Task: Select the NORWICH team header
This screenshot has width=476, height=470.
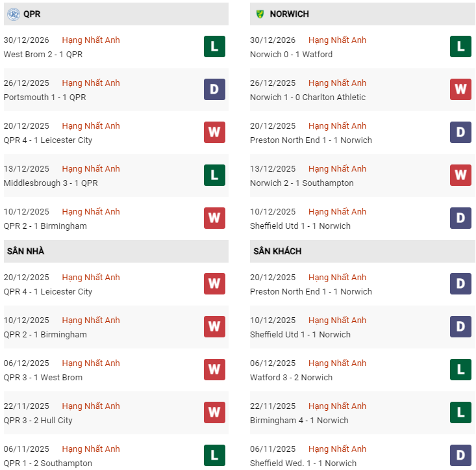Action: click(289, 14)
